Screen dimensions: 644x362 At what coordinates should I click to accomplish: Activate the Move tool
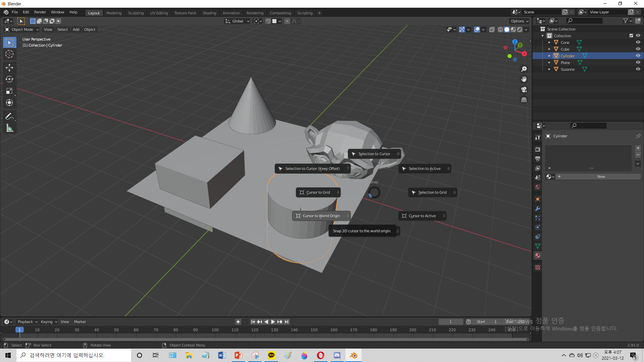click(x=9, y=68)
